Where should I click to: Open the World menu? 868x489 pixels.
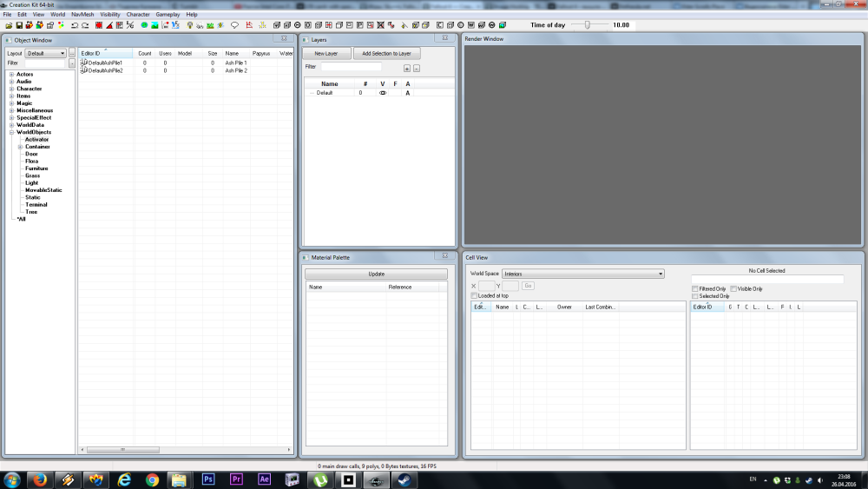[x=57, y=15]
